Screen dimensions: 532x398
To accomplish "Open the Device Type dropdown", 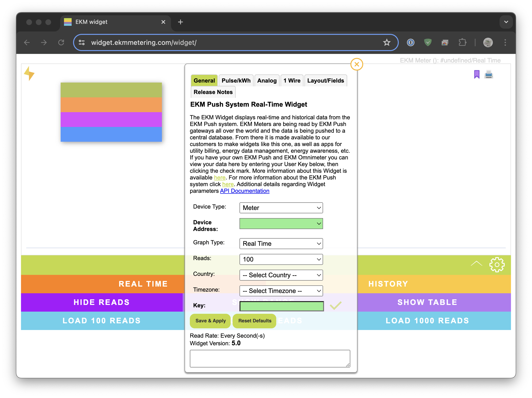I will tap(281, 208).
